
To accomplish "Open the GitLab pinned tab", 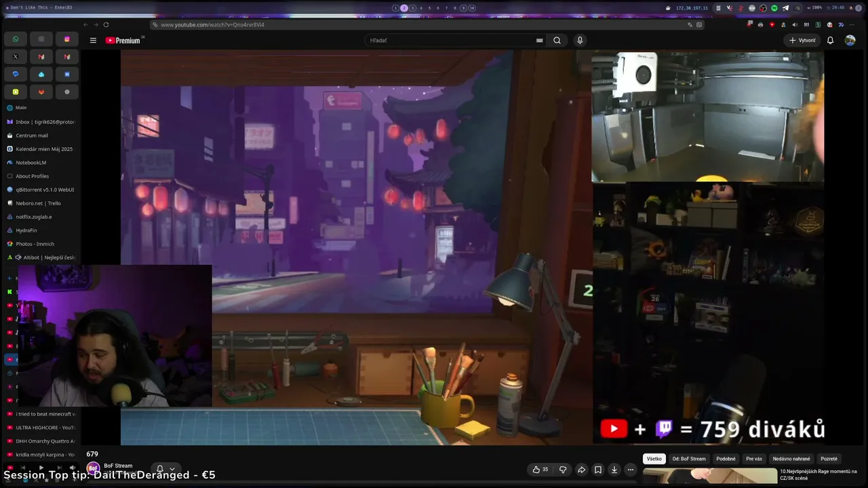I will [x=41, y=92].
